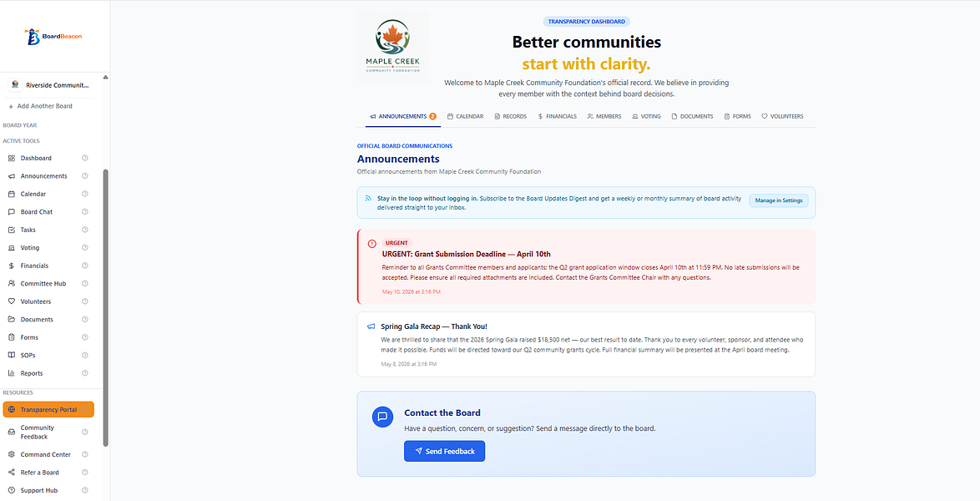Click the May 8, 2026 timestamp
This screenshot has width=980, height=501.
pos(409,363)
